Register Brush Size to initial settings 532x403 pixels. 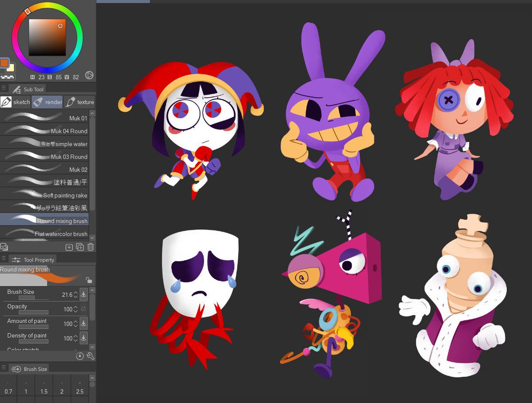84,295
